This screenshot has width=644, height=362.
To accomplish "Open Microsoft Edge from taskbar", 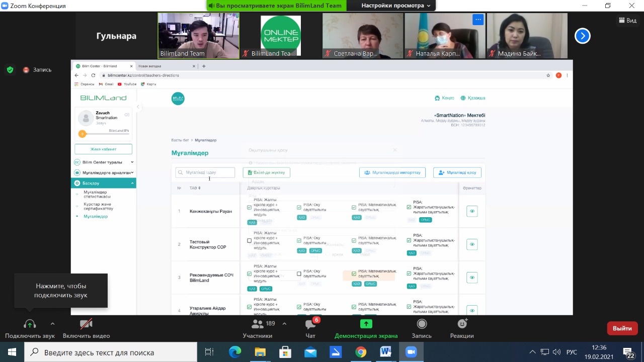I will click(x=235, y=352).
